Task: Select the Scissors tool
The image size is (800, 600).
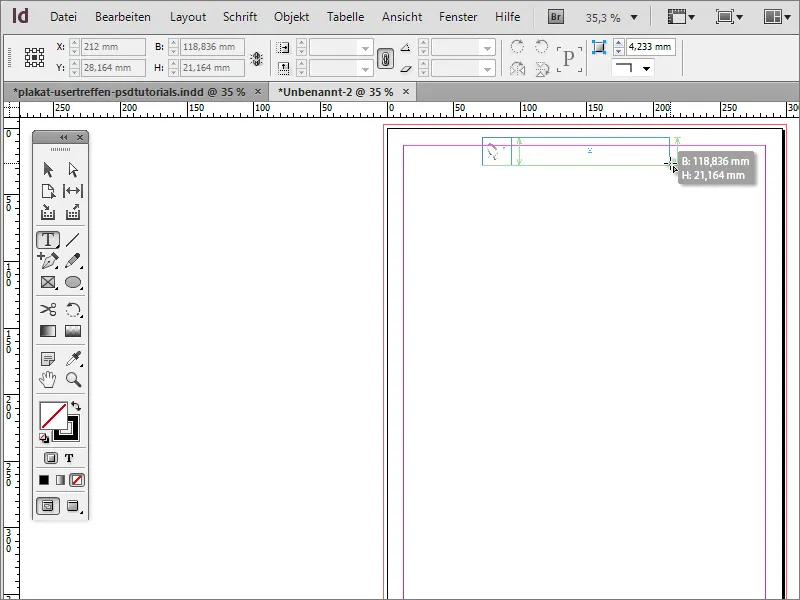Action: pos(48,310)
